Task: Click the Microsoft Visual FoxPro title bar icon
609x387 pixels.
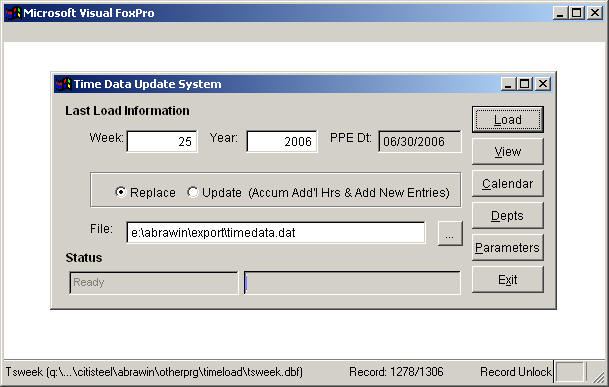Action: 13,13
